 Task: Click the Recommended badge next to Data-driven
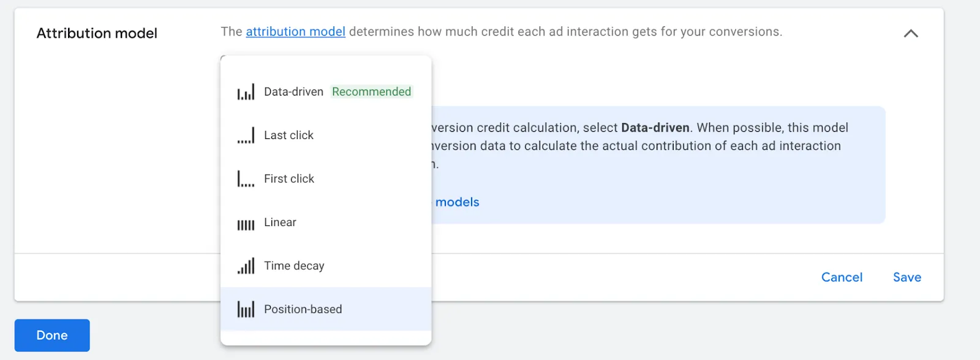click(x=371, y=91)
